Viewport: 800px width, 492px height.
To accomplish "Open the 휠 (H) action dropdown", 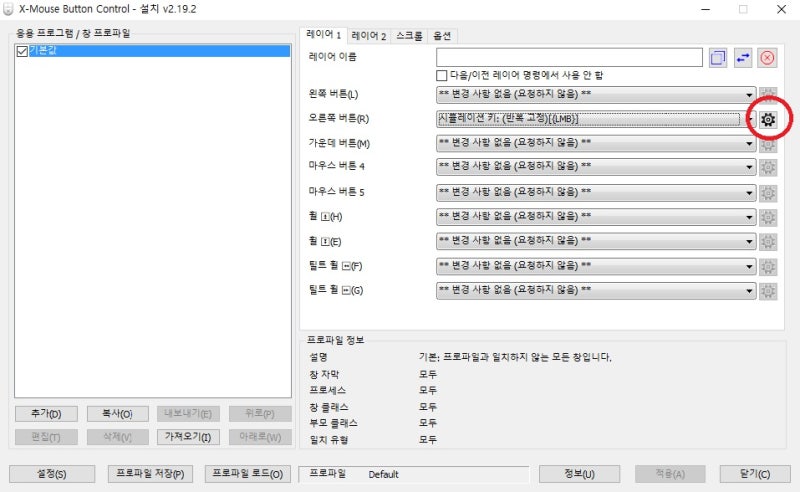I will 596,217.
